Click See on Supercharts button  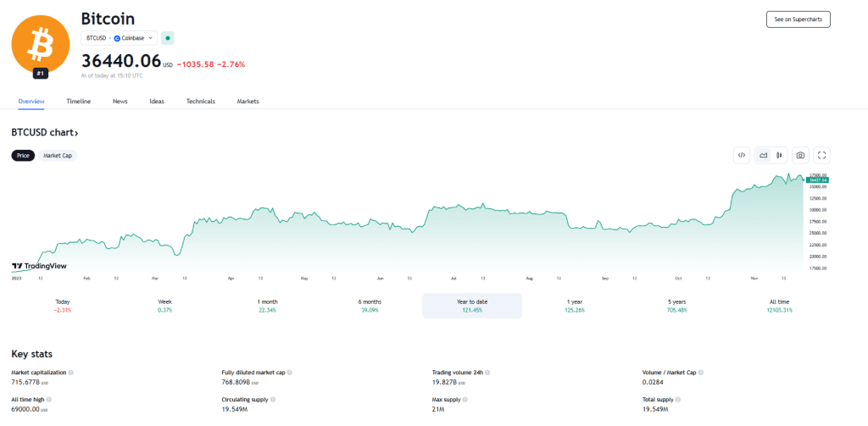798,19
